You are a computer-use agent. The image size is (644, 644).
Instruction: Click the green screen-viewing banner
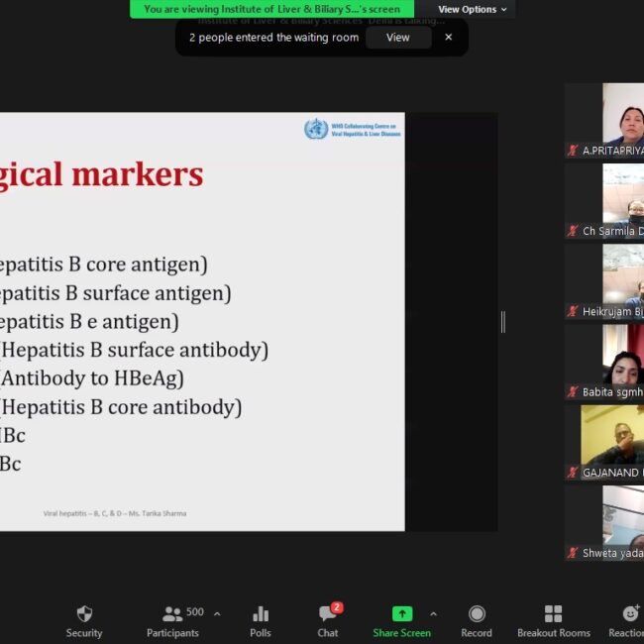272,9
